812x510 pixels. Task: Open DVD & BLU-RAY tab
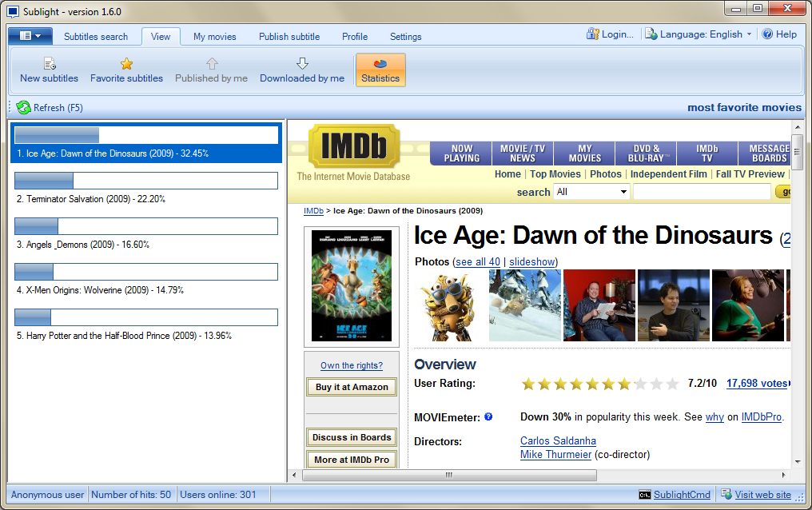pyautogui.click(x=646, y=153)
